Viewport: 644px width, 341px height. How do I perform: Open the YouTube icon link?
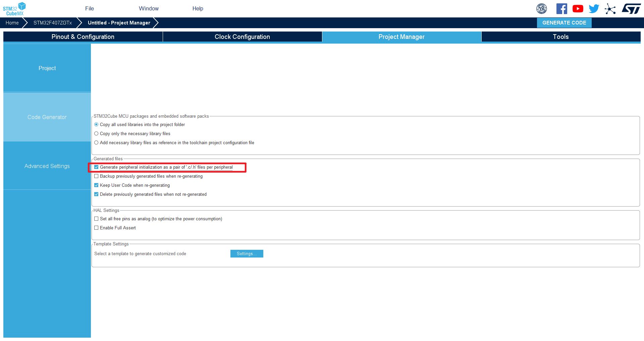pyautogui.click(x=578, y=9)
